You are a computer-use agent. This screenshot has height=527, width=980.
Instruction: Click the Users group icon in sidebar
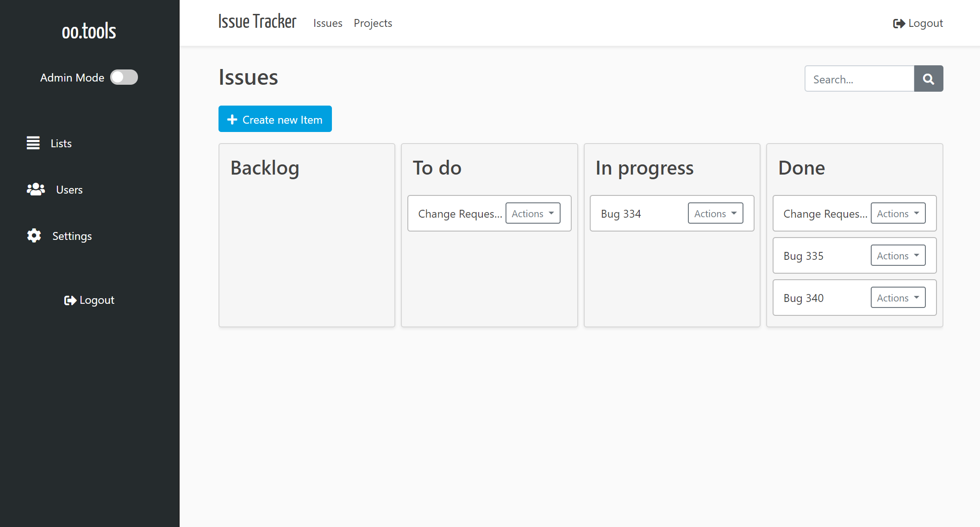point(36,189)
